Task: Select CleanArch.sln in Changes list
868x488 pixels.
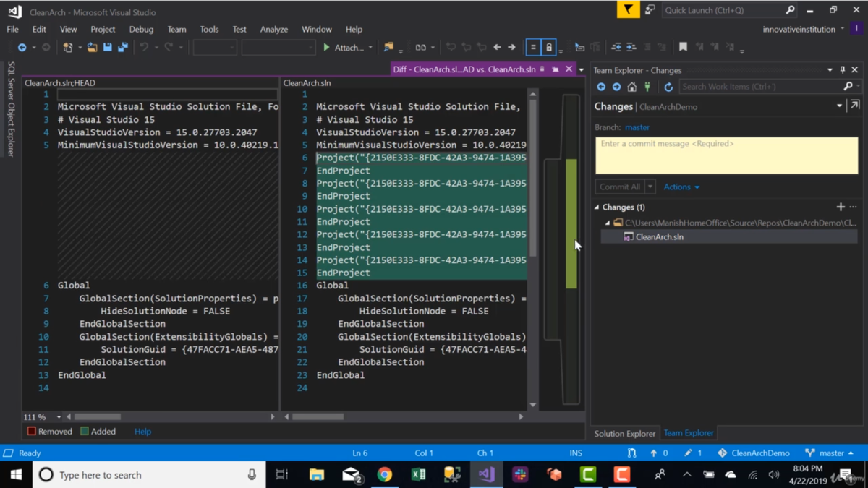Action: click(659, 236)
